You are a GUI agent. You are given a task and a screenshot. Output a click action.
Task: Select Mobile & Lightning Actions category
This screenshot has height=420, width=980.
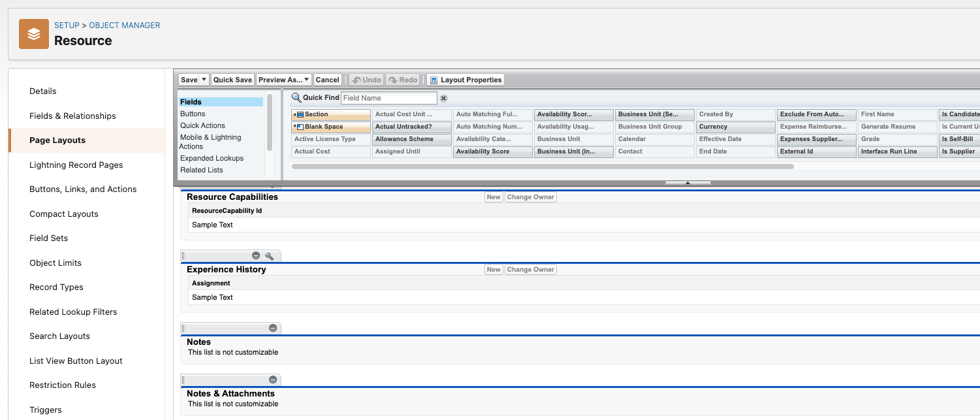click(x=210, y=142)
